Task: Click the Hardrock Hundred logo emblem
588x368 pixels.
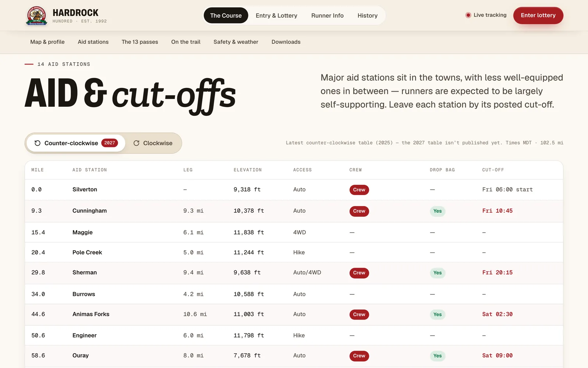Action: pyautogui.click(x=36, y=15)
